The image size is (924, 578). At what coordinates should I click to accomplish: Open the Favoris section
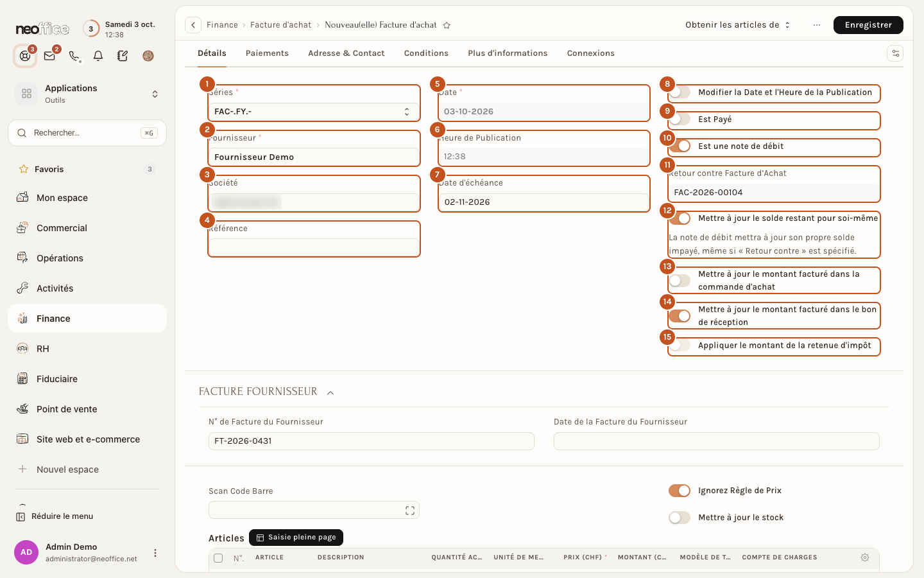pyautogui.click(x=87, y=170)
